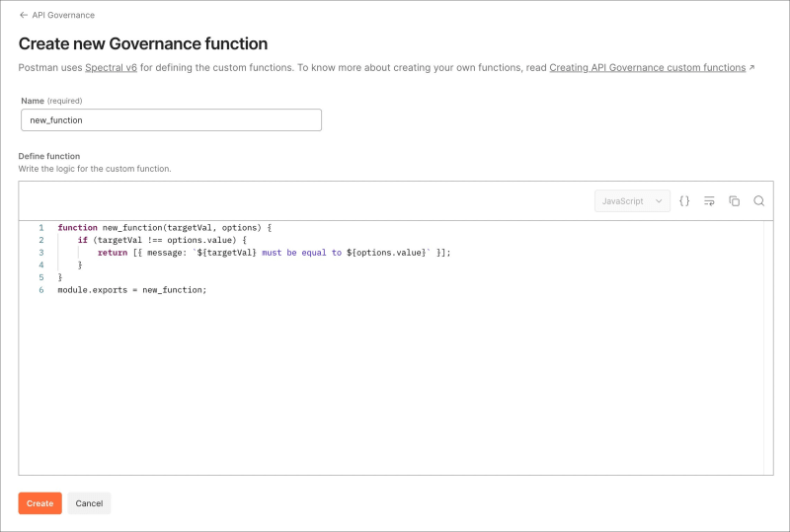The image size is (790, 532).
Task: Open Creating API Governance custom functions link
Action: point(648,67)
